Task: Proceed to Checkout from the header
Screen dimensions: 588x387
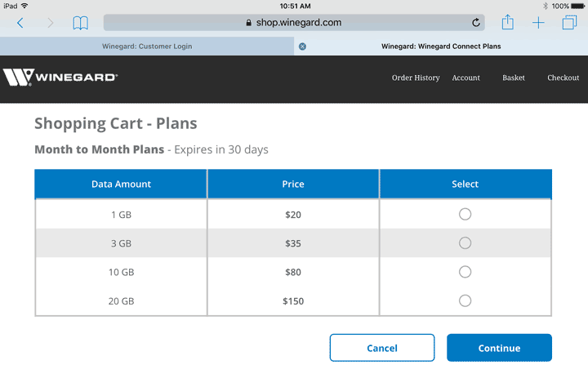Action: point(563,78)
